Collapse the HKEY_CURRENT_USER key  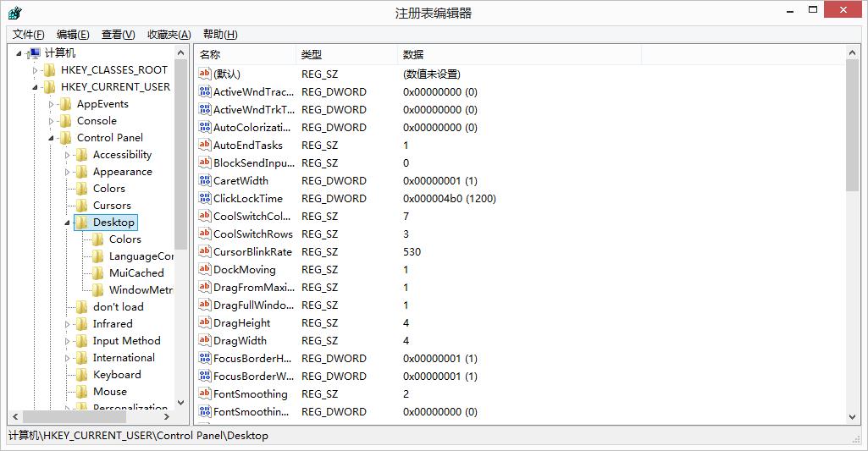click(x=36, y=87)
